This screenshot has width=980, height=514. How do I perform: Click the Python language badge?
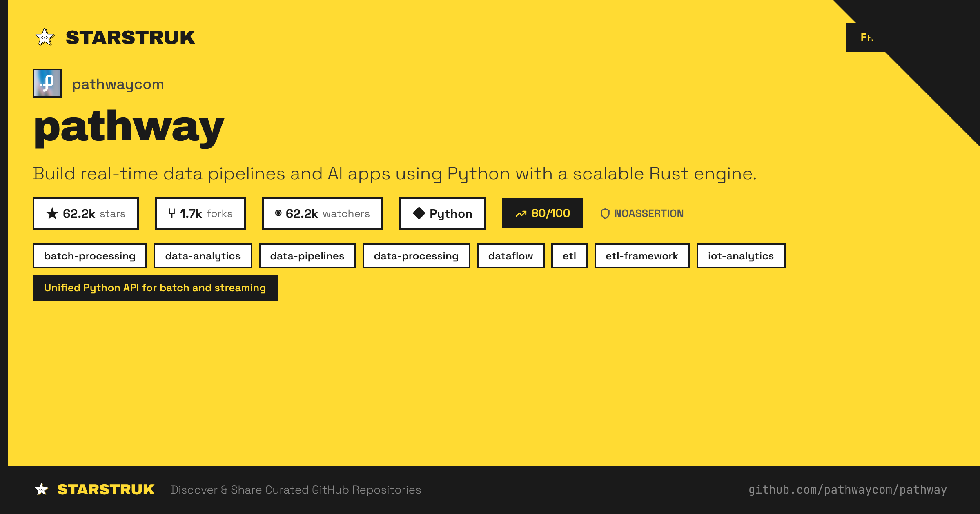[x=443, y=214]
